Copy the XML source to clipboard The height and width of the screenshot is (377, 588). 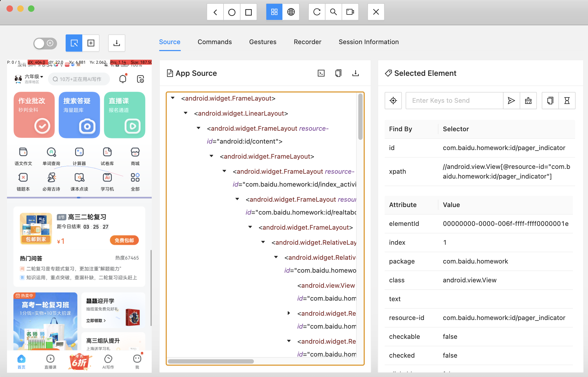click(338, 73)
